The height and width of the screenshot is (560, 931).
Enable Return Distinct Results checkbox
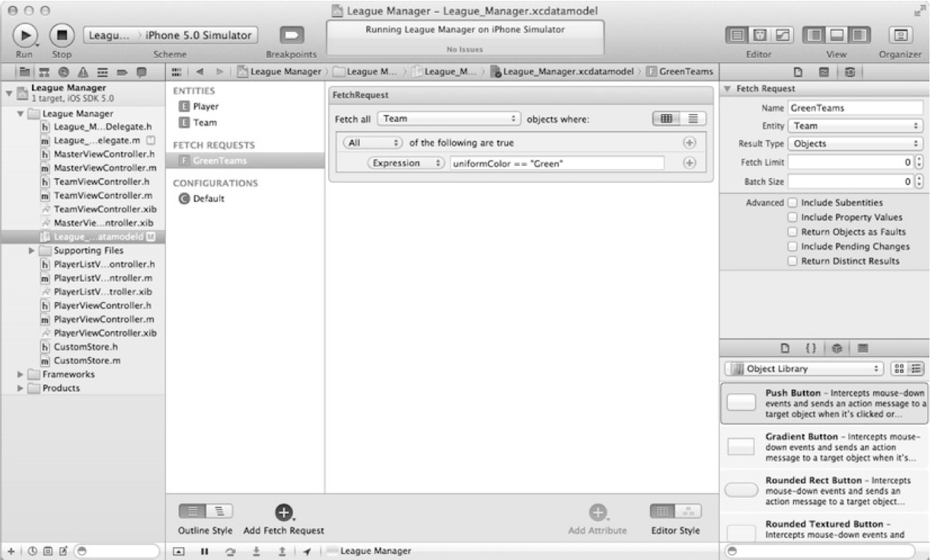(792, 261)
